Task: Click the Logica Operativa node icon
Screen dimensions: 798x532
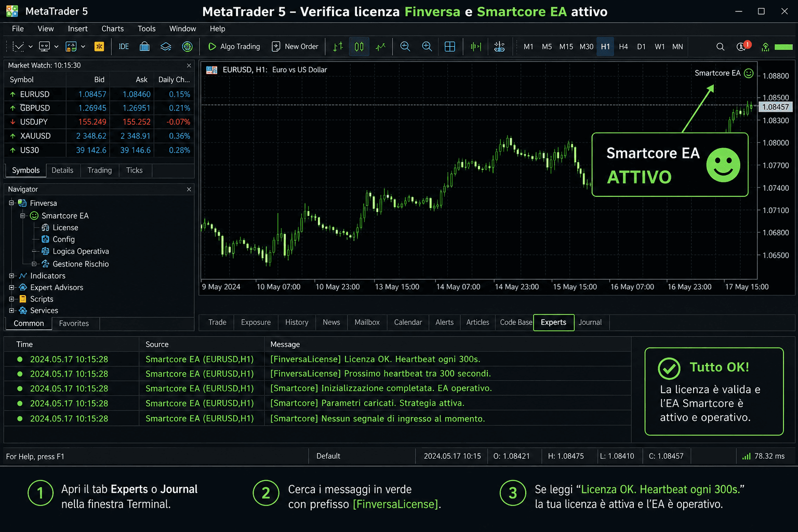Action: 45,251
